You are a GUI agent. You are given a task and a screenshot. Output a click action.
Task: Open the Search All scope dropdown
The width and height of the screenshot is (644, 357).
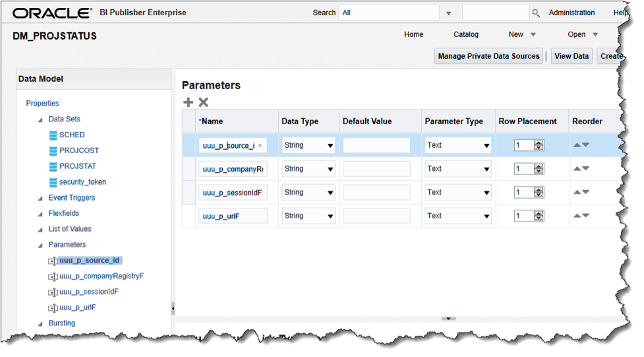(x=449, y=13)
